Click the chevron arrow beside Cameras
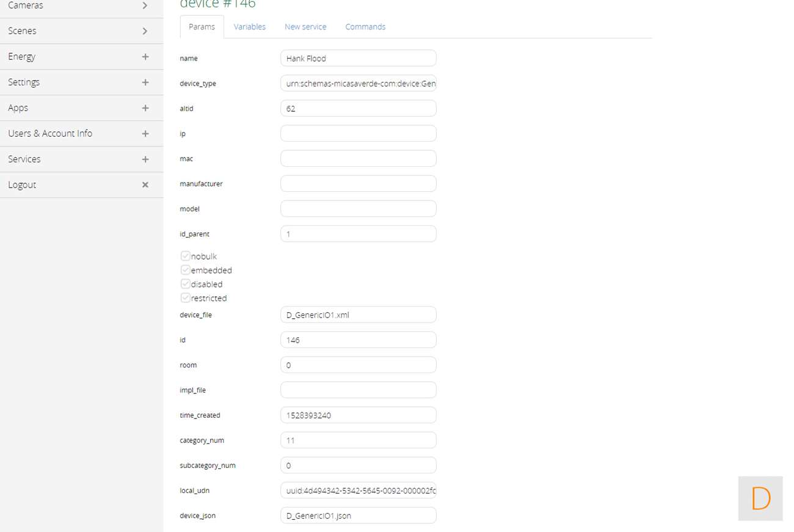Image resolution: width=794 pixels, height=532 pixels. 145,5
